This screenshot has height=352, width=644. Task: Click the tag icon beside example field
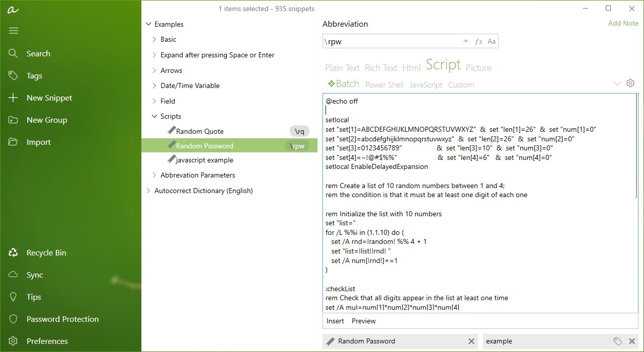(618, 341)
